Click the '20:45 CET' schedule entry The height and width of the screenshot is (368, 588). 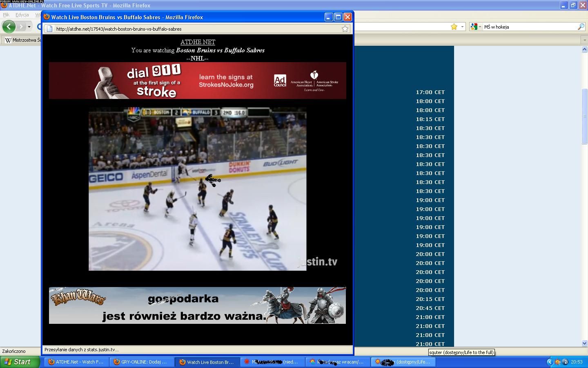pyautogui.click(x=430, y=308)
